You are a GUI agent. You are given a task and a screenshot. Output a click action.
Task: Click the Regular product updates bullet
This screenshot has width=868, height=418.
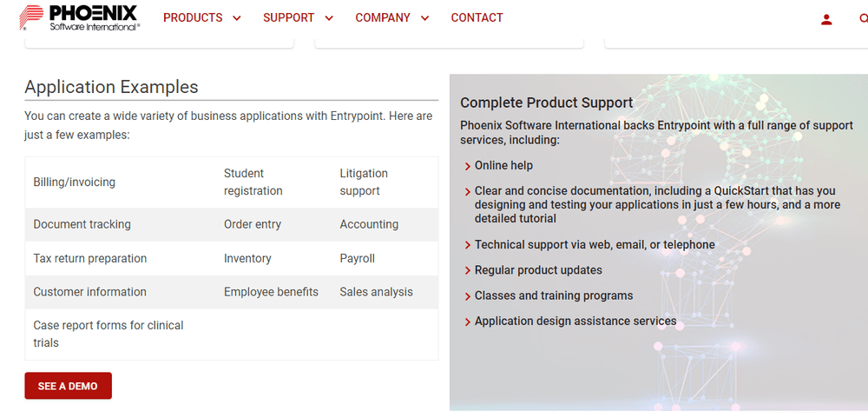point(538,270)
